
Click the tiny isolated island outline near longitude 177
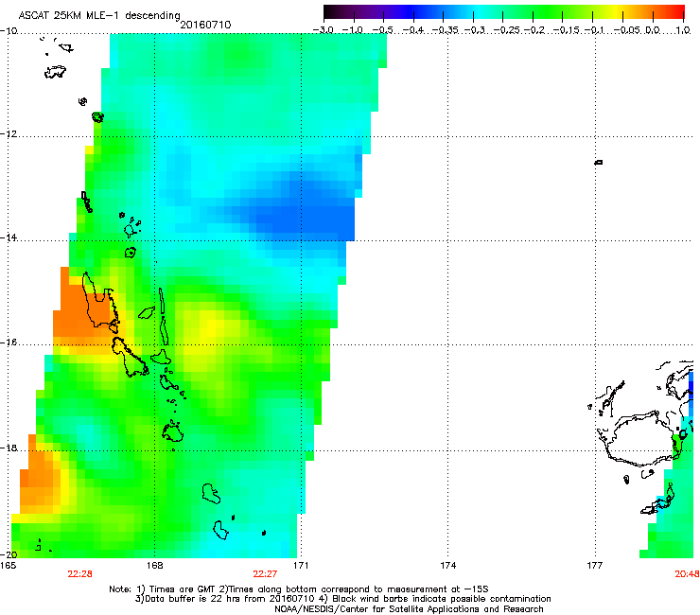pyautogui.click(x=599, y=162)
